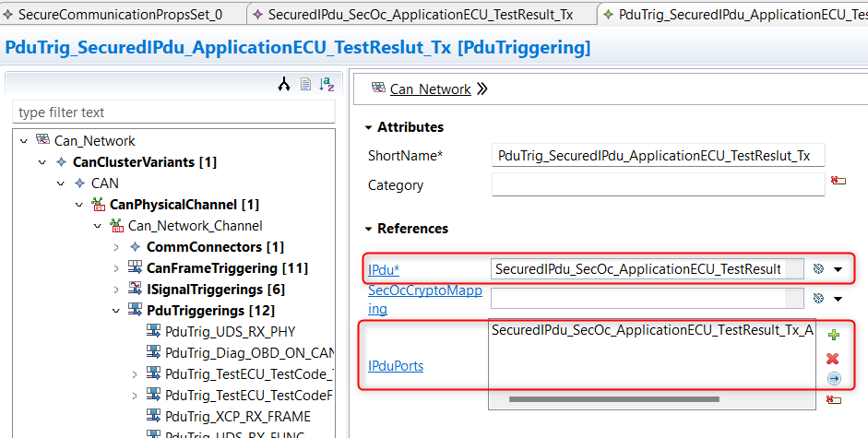868x438 pixels.
Task: Click reference picker icon next to IPdu field
Action: click(818, 269)
